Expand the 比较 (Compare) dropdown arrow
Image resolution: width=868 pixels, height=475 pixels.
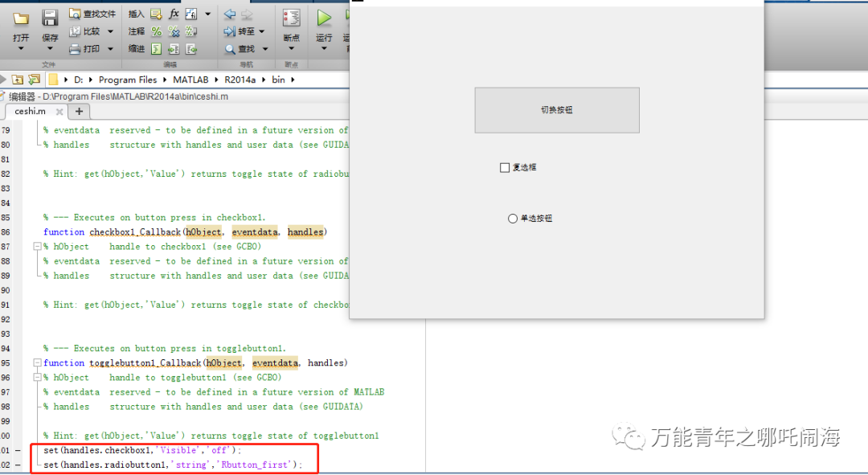[x=110, y=31]
